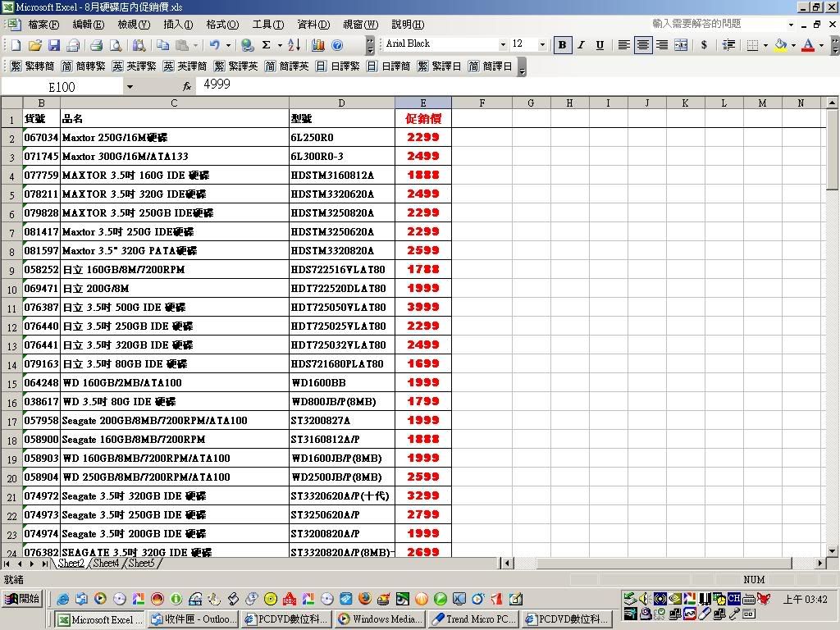Open the 開始 Start menu
840x630 pixels.
pos(22,599)
